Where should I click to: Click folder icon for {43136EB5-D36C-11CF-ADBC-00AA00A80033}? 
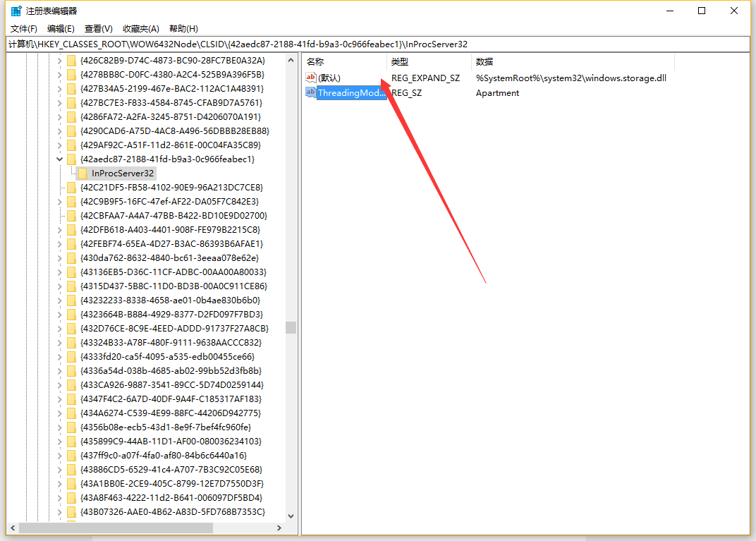pyautogui.click(x=71, y=272)
